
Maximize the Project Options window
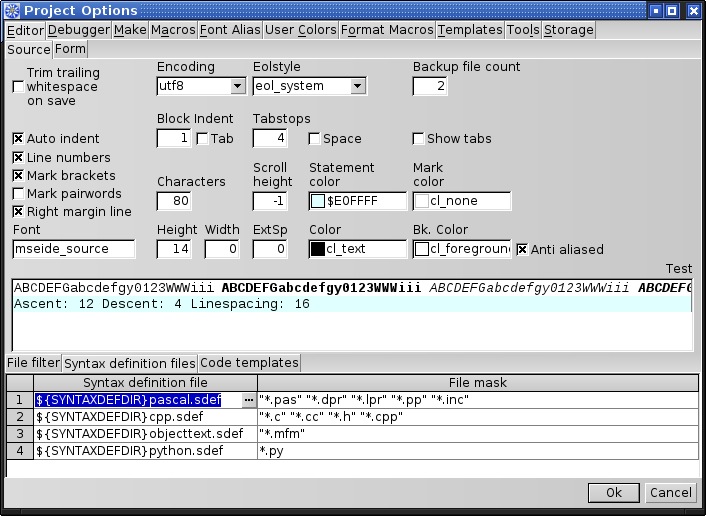point(673,11)
